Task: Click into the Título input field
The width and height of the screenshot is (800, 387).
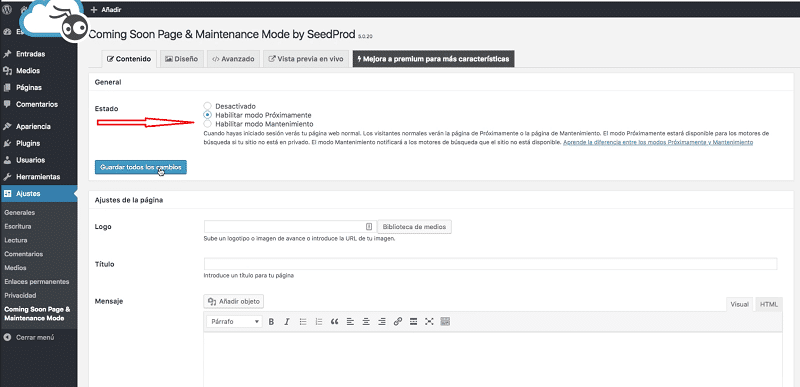Action: click(x=490, y=264)
